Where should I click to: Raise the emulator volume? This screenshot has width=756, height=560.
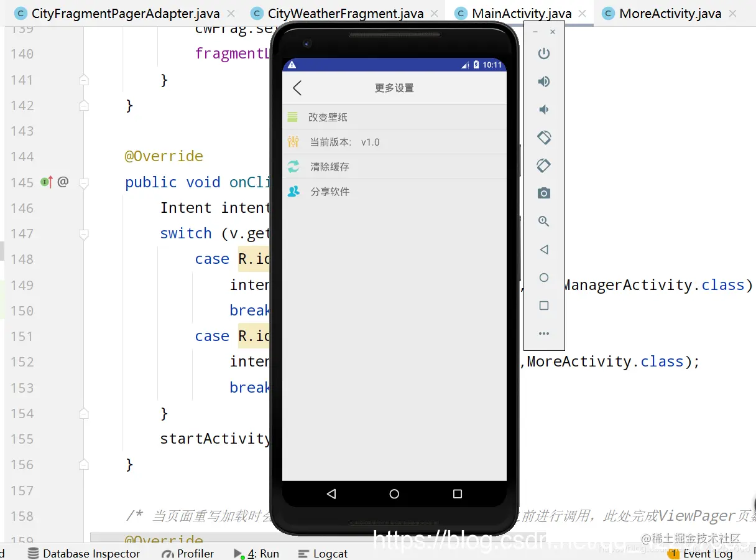pyautogui.click(x=544, y=82)
